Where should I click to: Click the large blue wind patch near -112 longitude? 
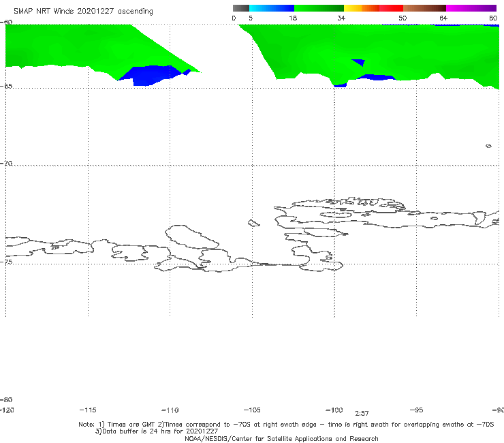click(x=151, y=76)
